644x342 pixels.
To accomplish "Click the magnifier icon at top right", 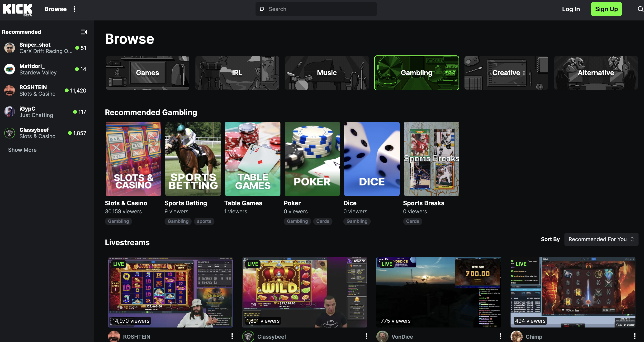I will (640, 9).
